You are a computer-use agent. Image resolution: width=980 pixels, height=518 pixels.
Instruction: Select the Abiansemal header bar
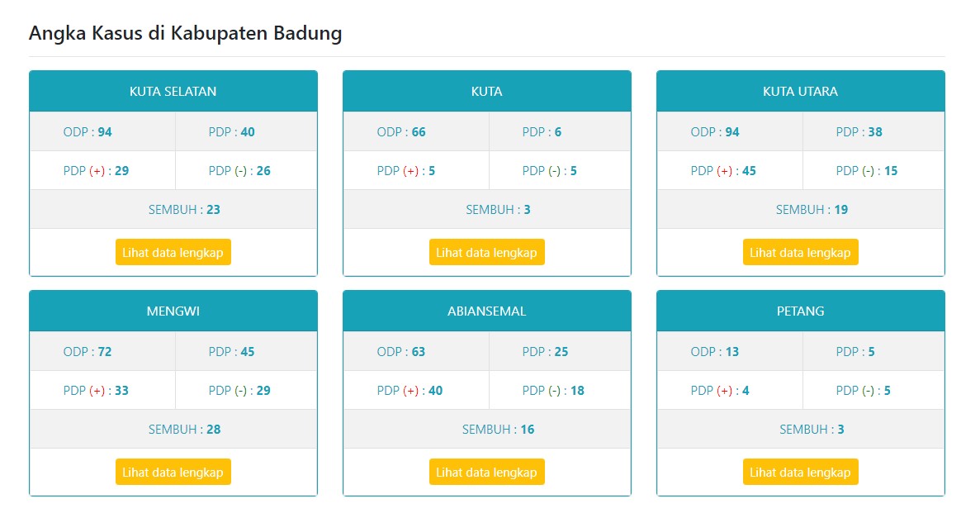486,311
